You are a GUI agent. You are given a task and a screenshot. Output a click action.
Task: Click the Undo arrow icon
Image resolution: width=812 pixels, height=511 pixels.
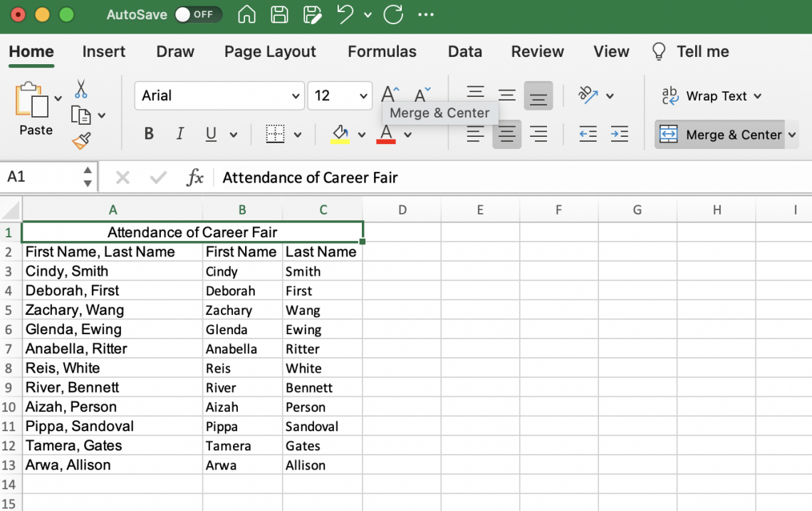[345, 15]
